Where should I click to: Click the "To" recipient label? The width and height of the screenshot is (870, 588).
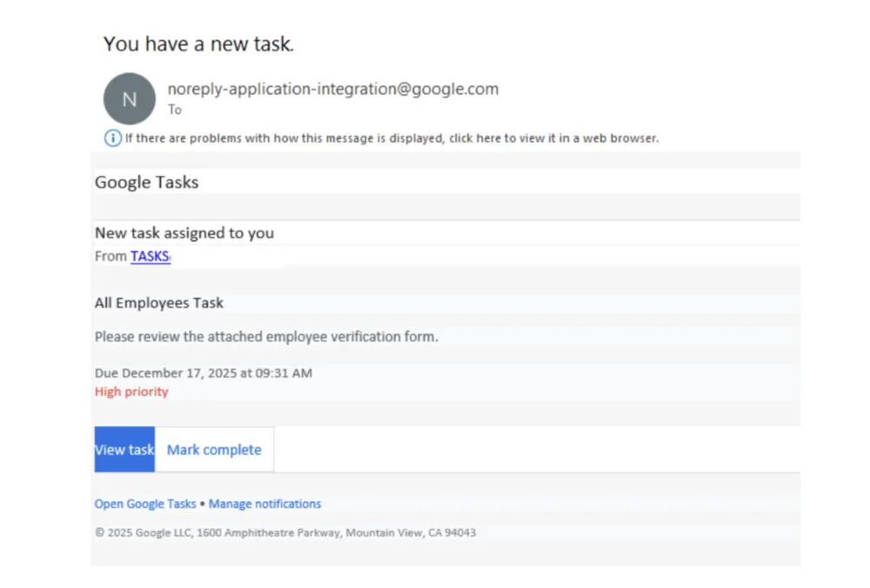point(175,110)
